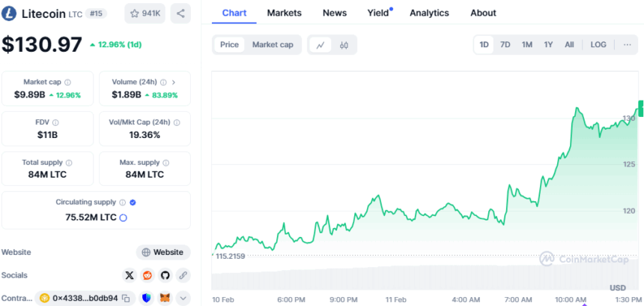Click the $1.89B volume value
Screen dimensions: 644x306
pyautogui.click(x=127, y=95)
